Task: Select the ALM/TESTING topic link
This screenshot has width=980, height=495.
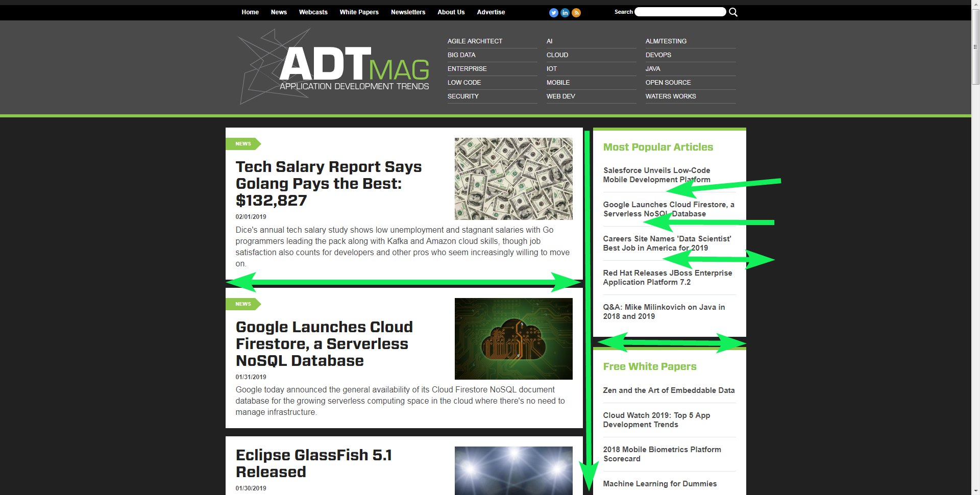Action: 666,41
